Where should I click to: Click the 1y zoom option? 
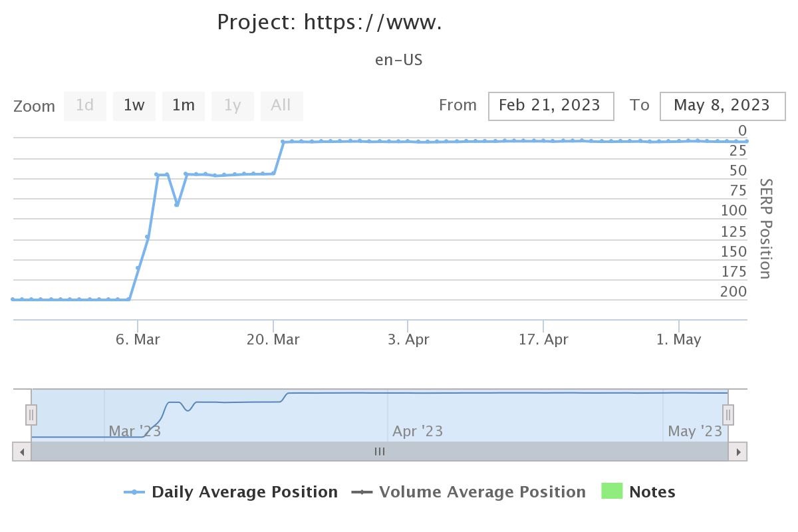(x=232, y=106)
